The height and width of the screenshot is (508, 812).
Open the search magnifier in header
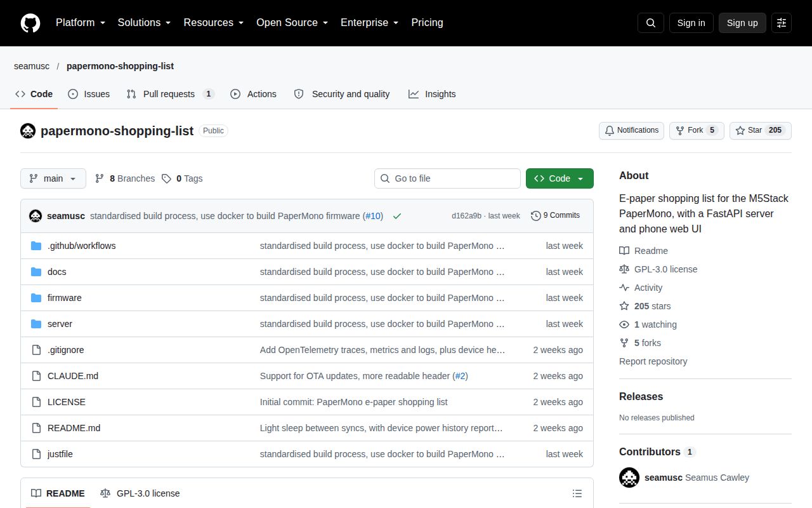[x=651, y=23]
